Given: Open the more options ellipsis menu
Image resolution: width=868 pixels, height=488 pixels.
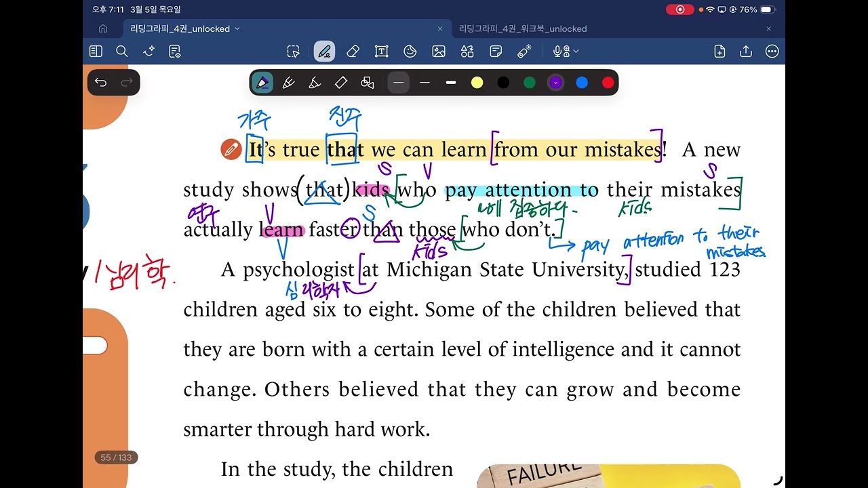Looking at the screenshot, I should click(772, 52).
